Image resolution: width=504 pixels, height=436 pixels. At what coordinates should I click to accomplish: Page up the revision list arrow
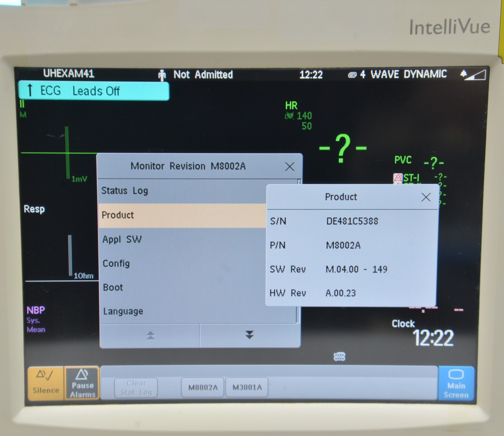tap(150, 336)
